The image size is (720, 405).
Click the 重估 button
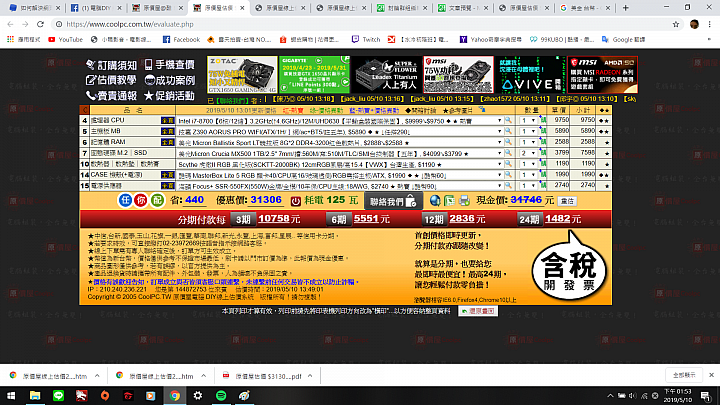568,201
